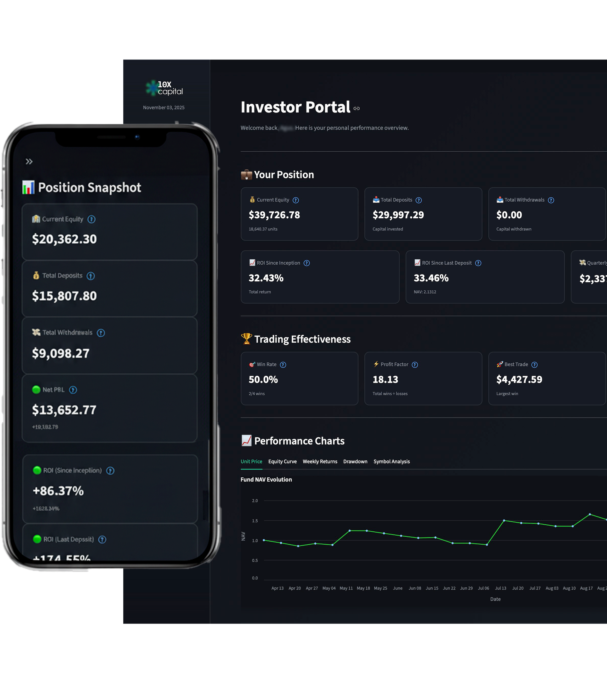This screenshot has width=607, height=700.
Task: Click the 10X capital logo
Action: click(164, 87)
